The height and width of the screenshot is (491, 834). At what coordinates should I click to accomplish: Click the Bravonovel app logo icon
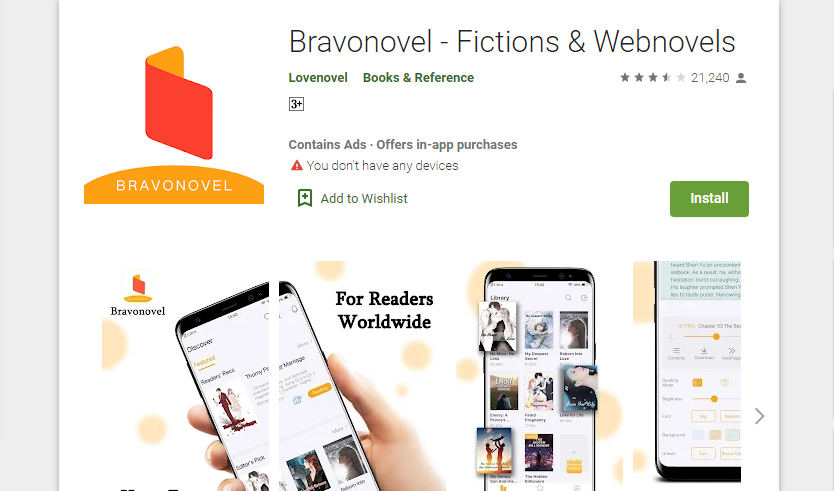pos(174,124)
